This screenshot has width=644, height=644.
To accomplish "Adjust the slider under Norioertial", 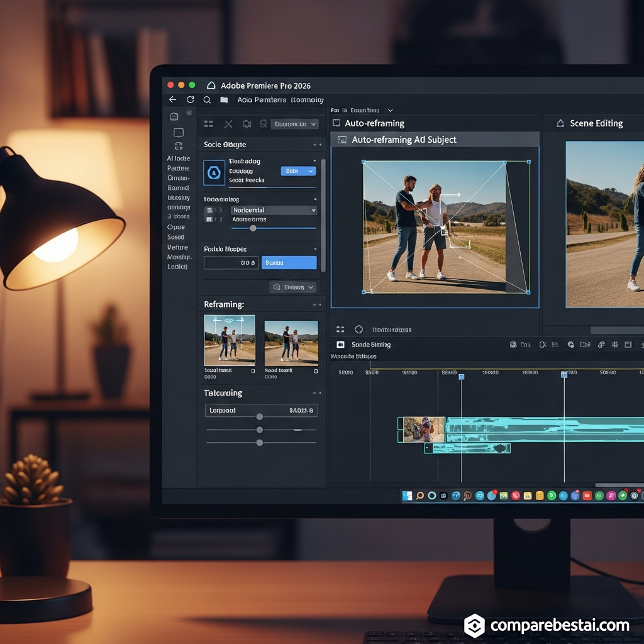I will (253, 228).
